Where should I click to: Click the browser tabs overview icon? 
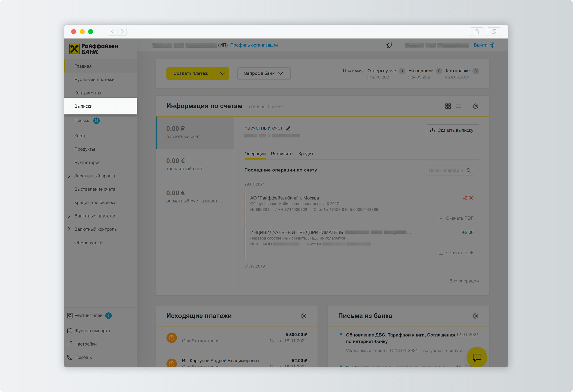click(494, 32)
